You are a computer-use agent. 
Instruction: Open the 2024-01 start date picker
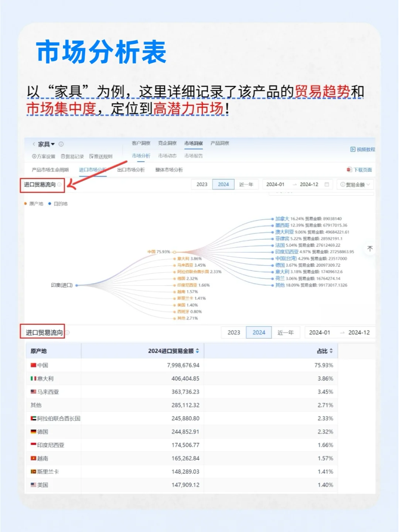276,184
